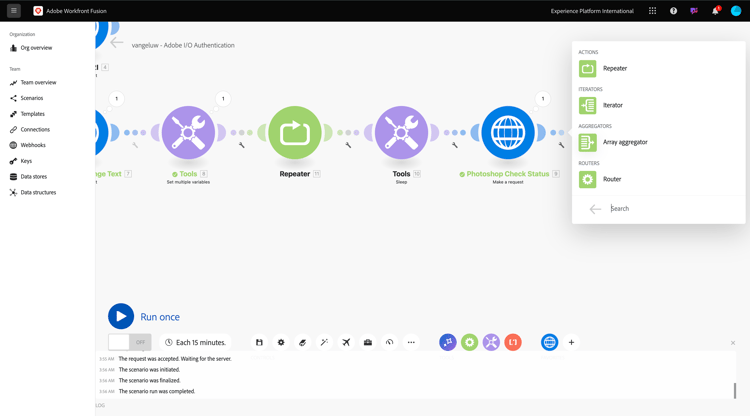Click the log panel scrollbar
Screen dimensions: 750x416
coord(735,391)
